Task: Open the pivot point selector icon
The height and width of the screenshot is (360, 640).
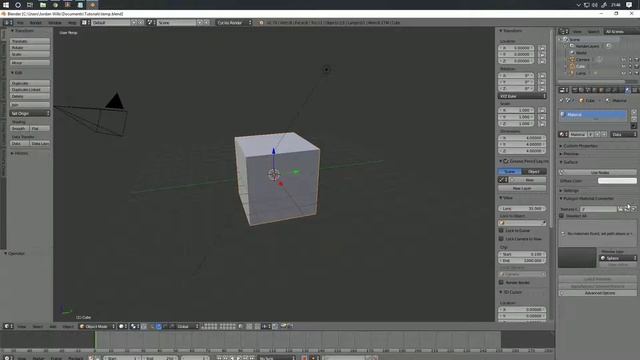Action: pyautogui.click(x=135, y=327)
